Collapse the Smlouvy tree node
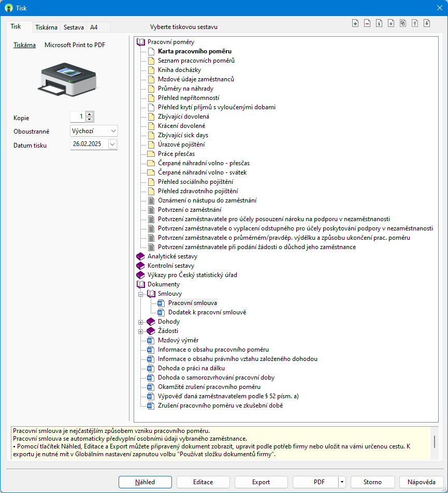This screenshot has height=493, width=448. point(140,294)
